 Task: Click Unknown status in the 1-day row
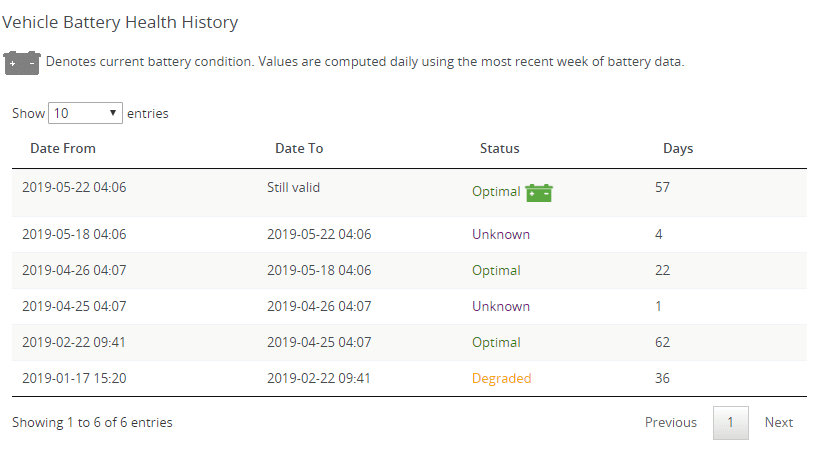500,306
